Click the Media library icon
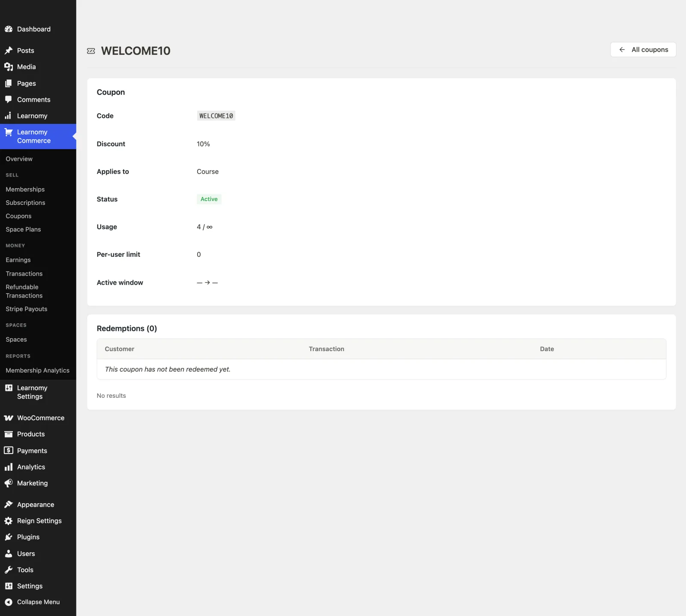686x616 pixels. click(x=9, y=67)
